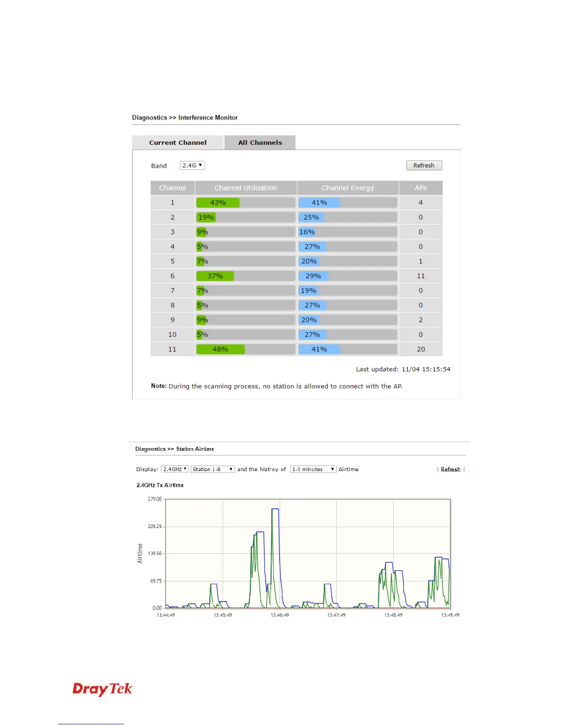Open the Station 1-8 dropdown

pos(213,469)
